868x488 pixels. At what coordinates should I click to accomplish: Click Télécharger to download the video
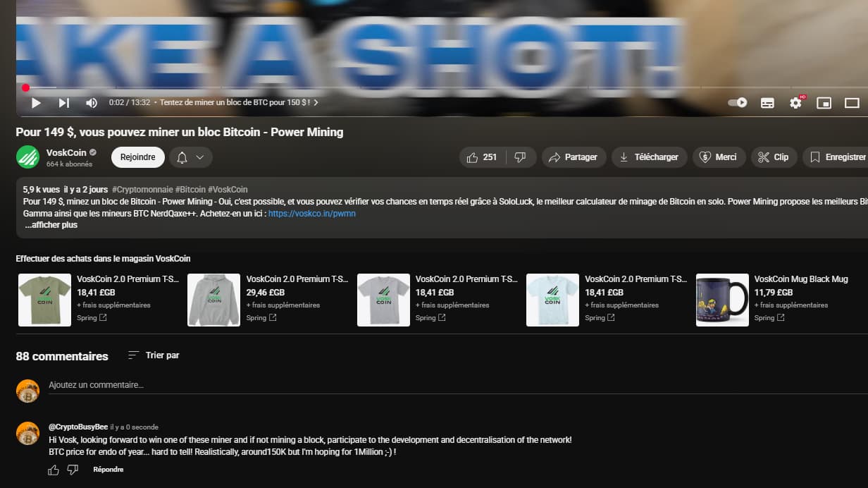[x=649, y=157]
